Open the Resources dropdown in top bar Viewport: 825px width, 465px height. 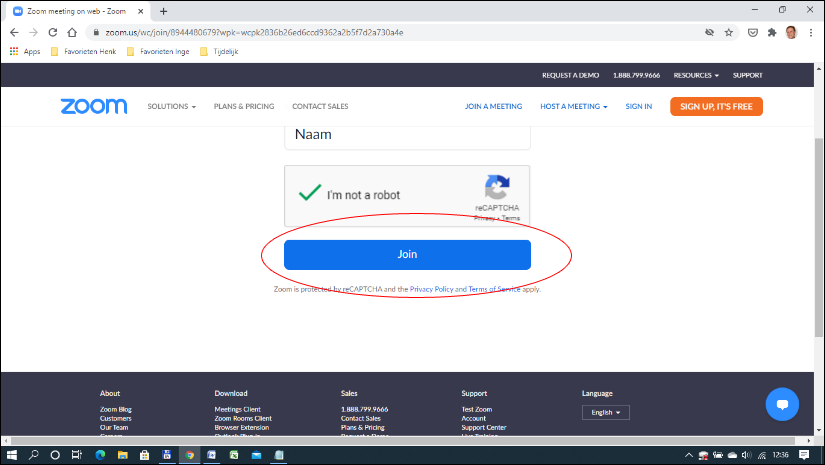(x=696, y=75)
